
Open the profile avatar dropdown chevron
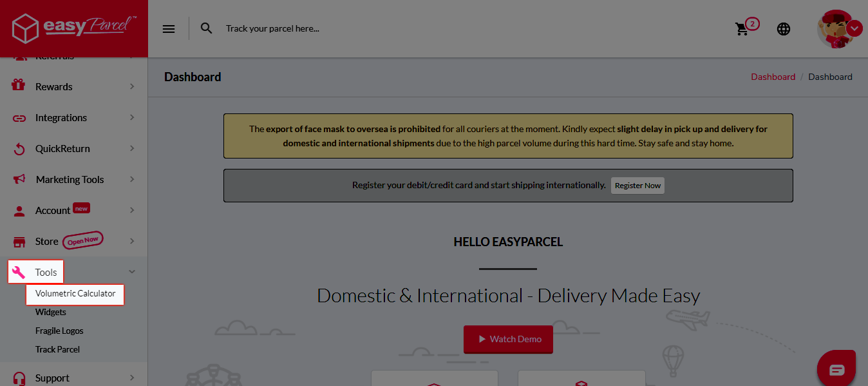[x=854, y=28]
